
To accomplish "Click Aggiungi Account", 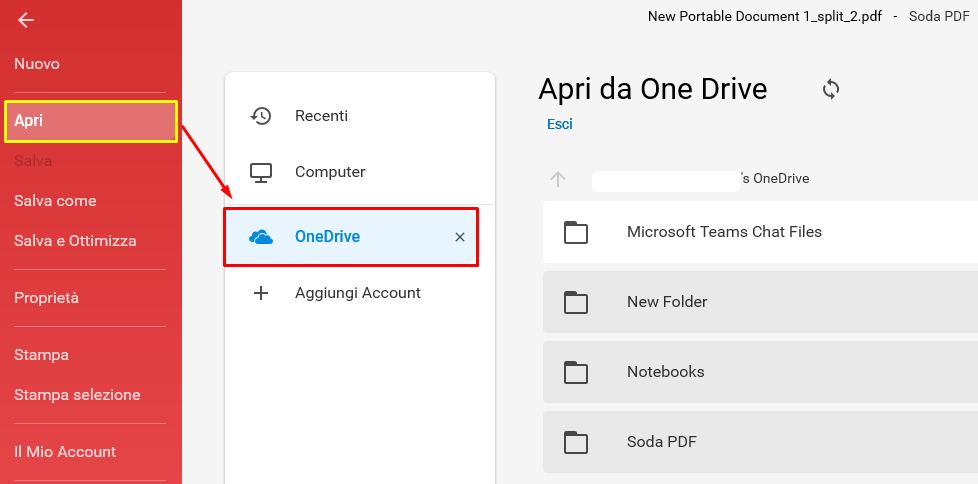I will (x=359, y=293).
